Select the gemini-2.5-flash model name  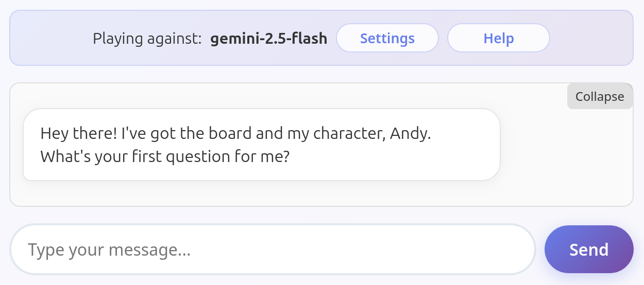pyautogui.click(x=269, y=38)
